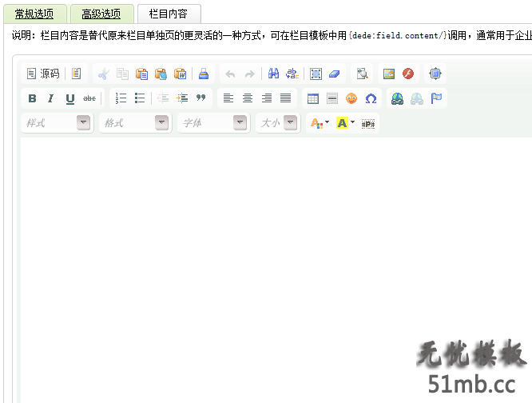Decrease the indent
This screenshot has height=403, width=532.
click(163, 98)
